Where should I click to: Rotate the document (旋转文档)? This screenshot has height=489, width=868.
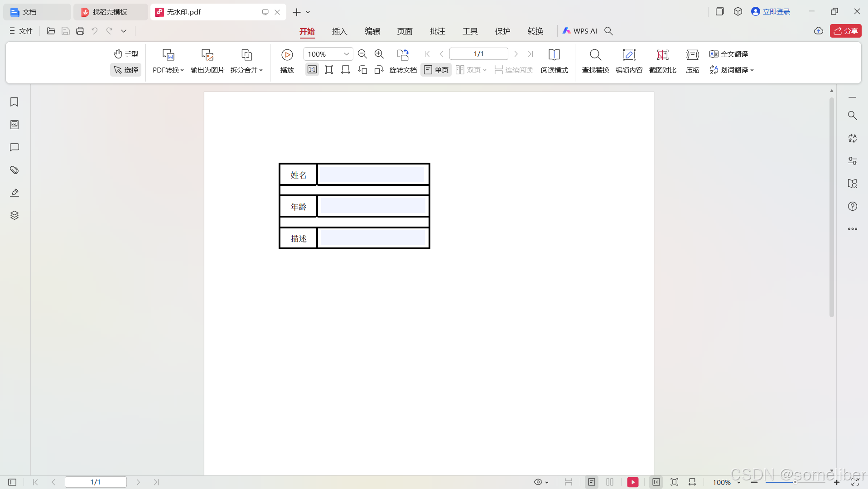click(x=403, y=61)
